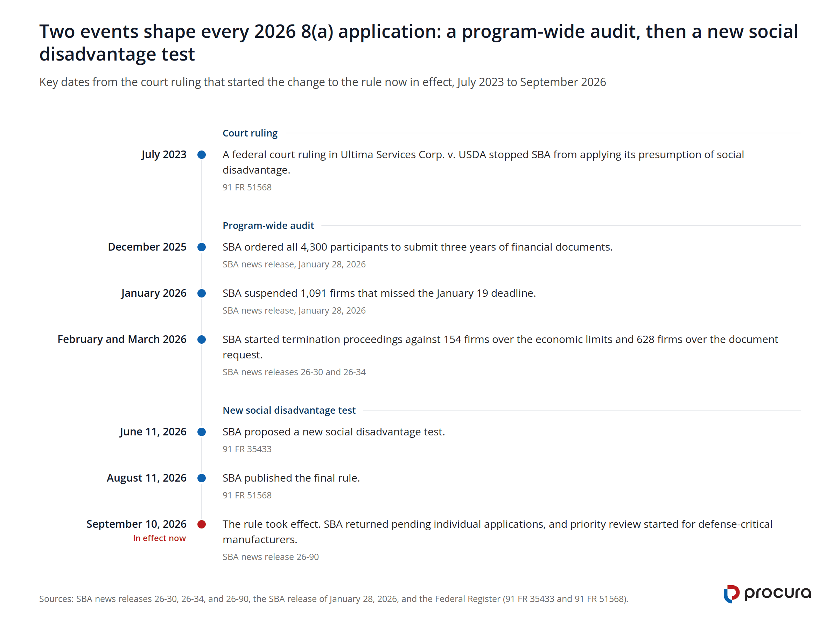Click the June 11, 2026 timeline dot

coord(202,432)
